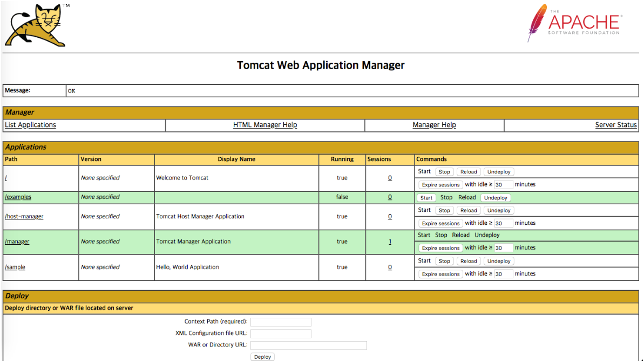Undeploy the /sample application
The width and height of the screenshot is (644, 361).
tap(499, 261)
